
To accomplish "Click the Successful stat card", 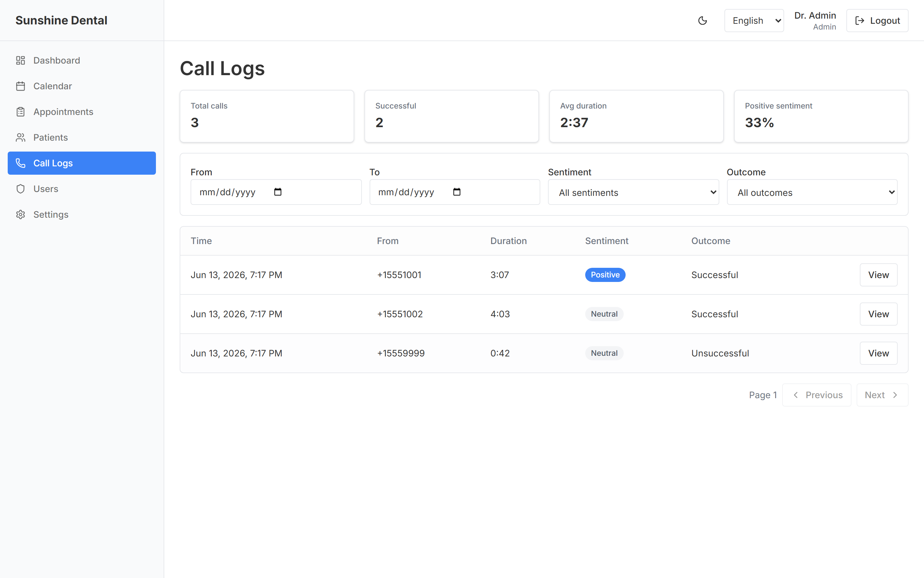I will (452, 116).
